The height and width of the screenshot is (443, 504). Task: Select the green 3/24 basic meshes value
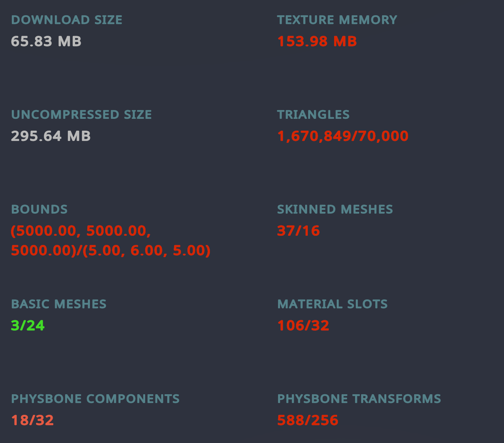[x=28, y=326]
